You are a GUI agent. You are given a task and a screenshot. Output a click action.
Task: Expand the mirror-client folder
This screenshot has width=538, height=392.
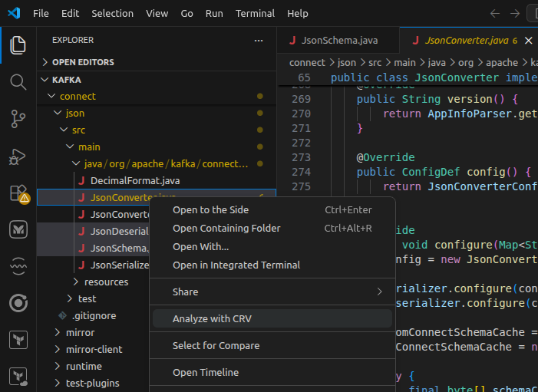pyautogui.click(x=58, y=349)
